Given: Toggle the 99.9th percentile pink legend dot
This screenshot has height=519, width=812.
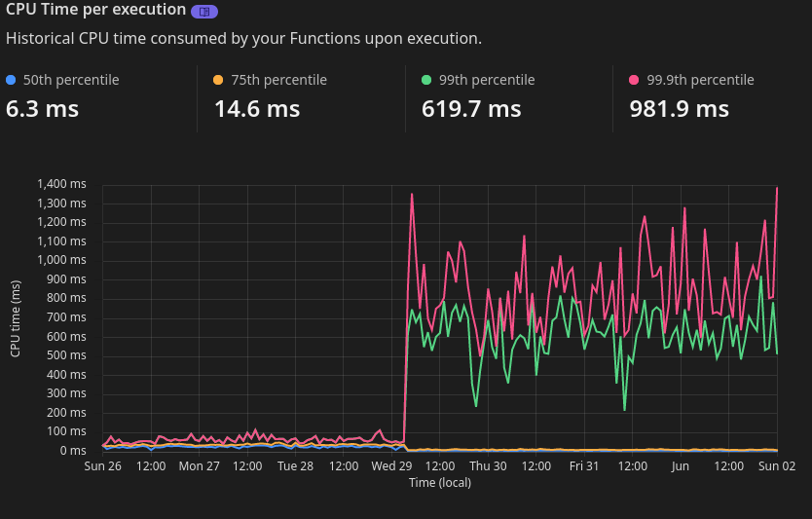Looking at the screenshot, I should [x=634, y=80].
